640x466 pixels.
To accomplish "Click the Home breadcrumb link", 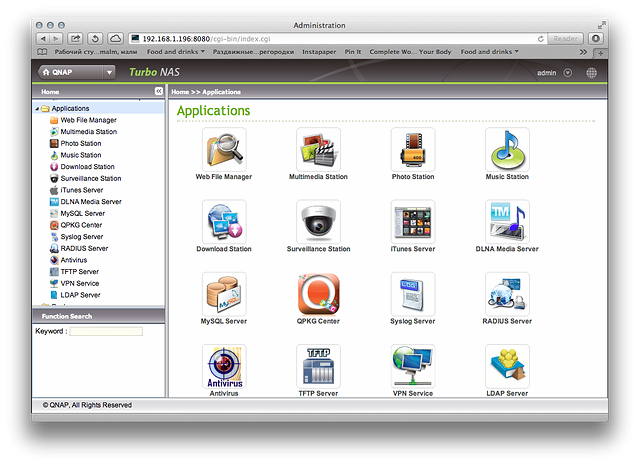I will (x=180, y=92).
